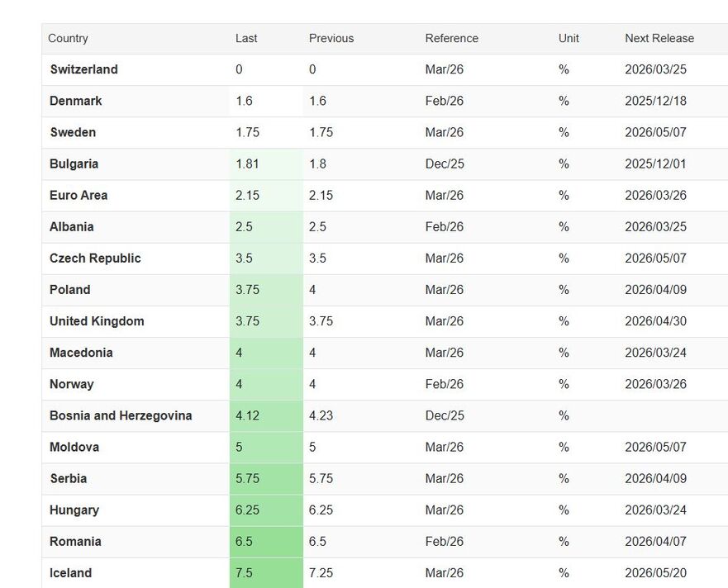Select the United Kingdom link
The height and width of the screenshot is (588, 728).
coord(97,321)
